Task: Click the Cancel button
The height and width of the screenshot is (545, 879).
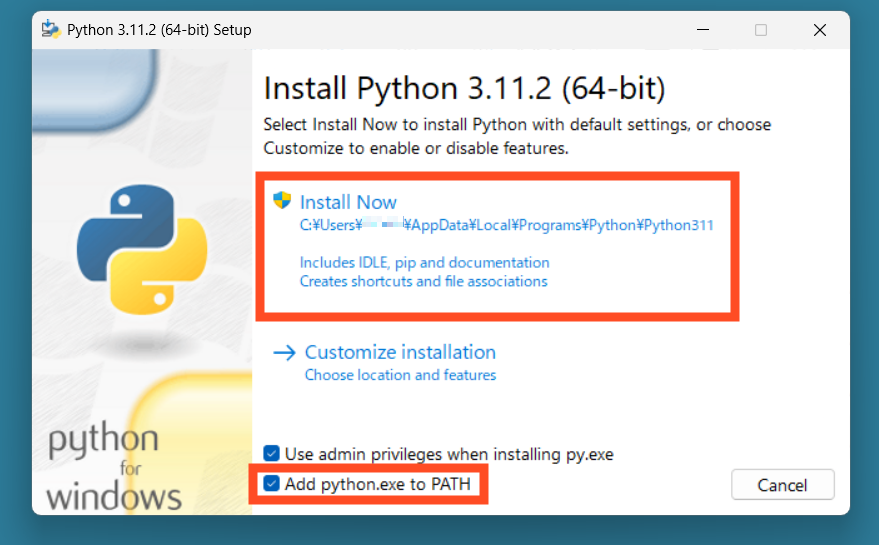Action: click(x=782, y=485)
